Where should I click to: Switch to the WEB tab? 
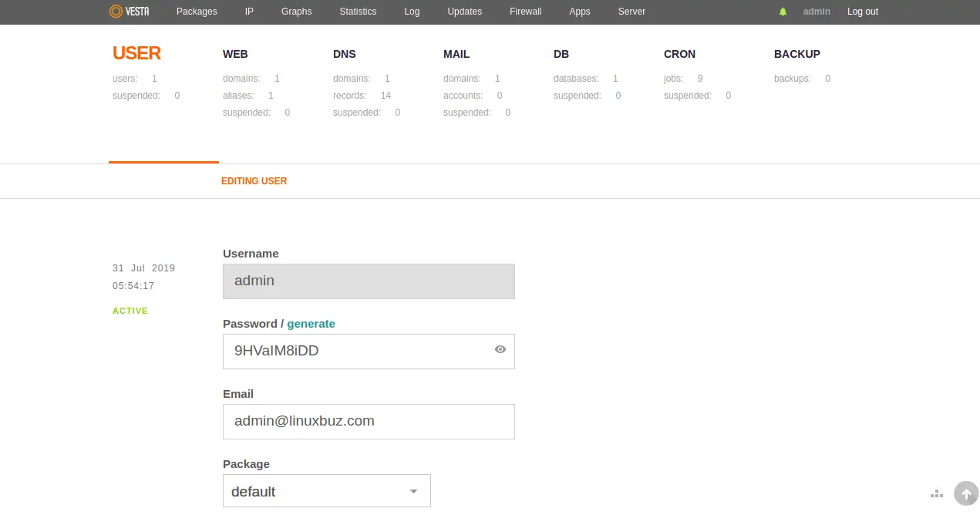pyautogui.click(x=235, y=54)
